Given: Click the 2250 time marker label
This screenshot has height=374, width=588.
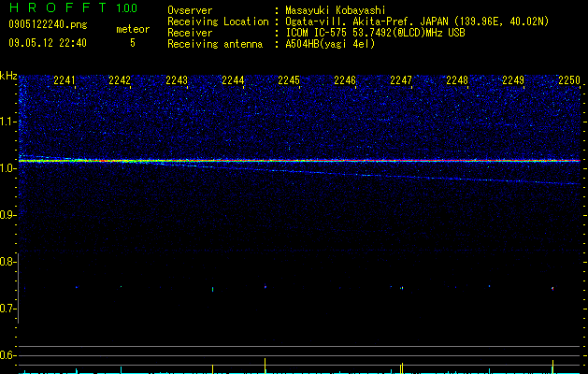Looking at the screenshot, I should click(x=569, y=79).
